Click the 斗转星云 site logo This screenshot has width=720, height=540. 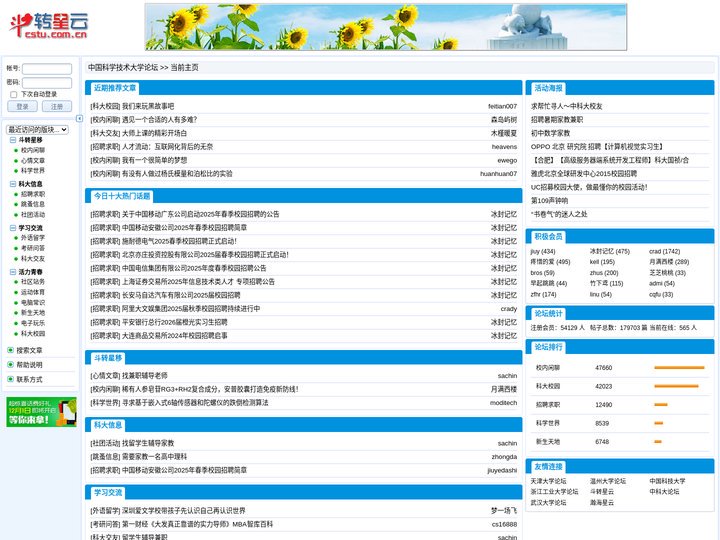(48, 25)
